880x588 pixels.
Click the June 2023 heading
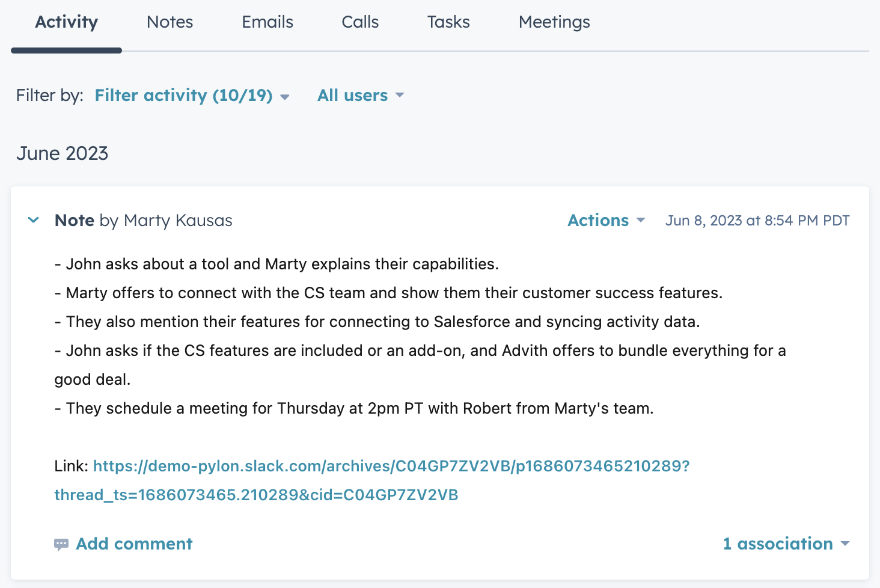[x=63, y=153]
